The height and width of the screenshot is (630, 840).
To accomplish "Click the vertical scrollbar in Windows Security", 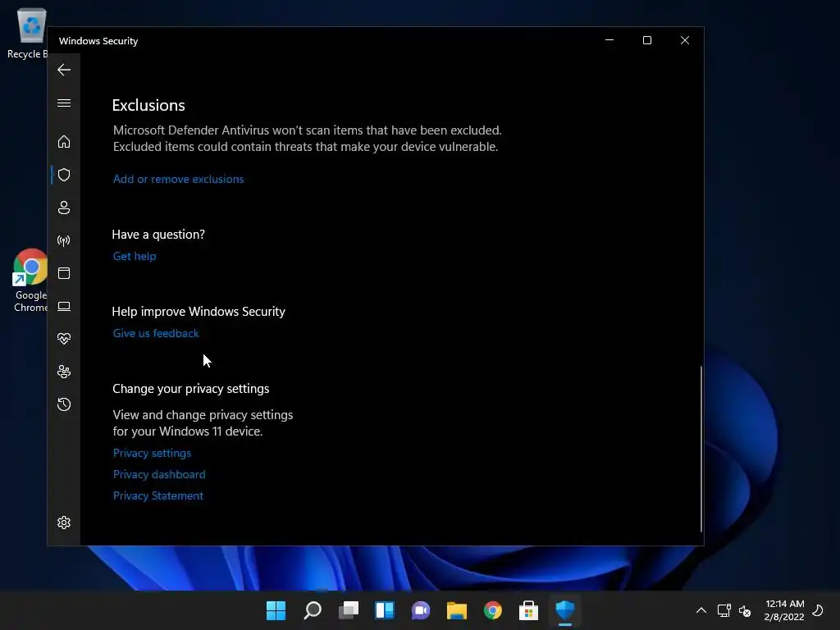I will (701, 449).
